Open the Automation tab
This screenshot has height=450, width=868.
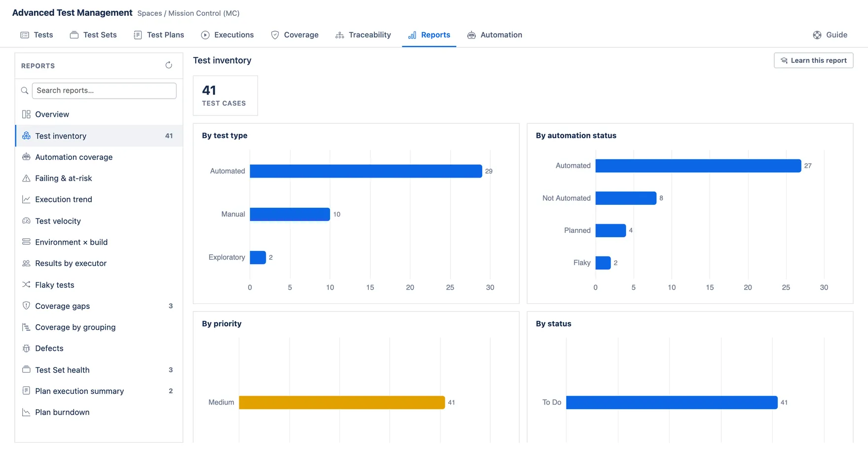pos(495,35)
